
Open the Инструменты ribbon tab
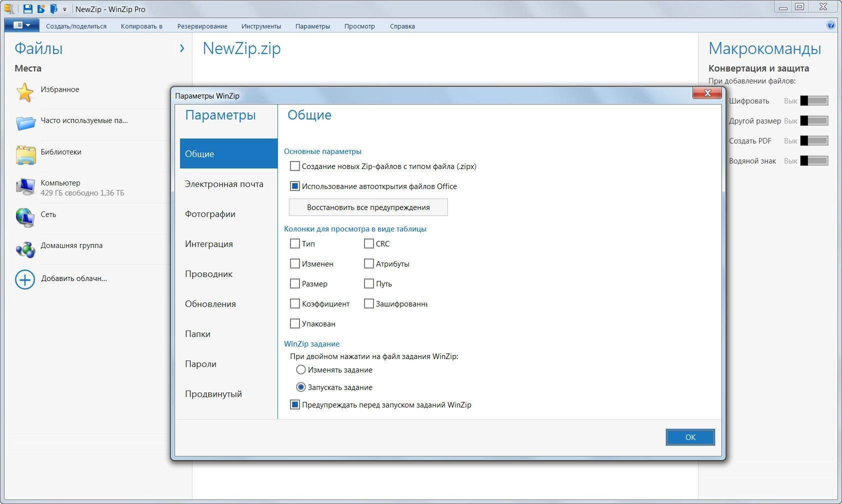click(261, 26)
